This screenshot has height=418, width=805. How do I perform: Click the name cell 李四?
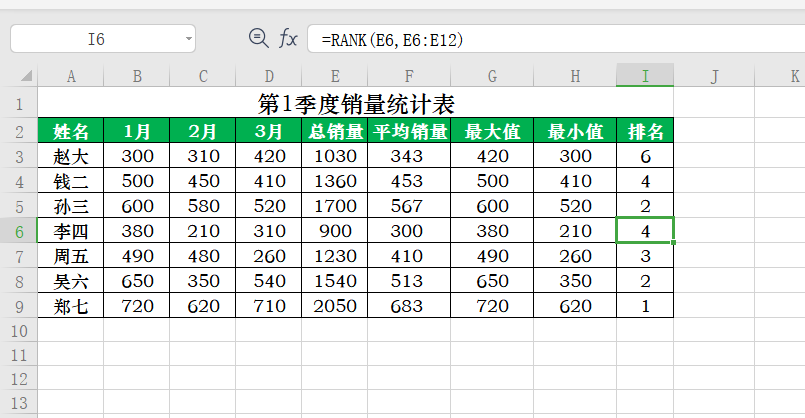[71, 231]
